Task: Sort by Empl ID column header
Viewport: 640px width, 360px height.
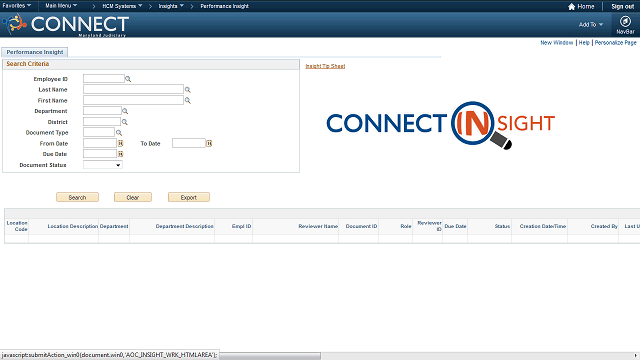Action: click(241, 226)
